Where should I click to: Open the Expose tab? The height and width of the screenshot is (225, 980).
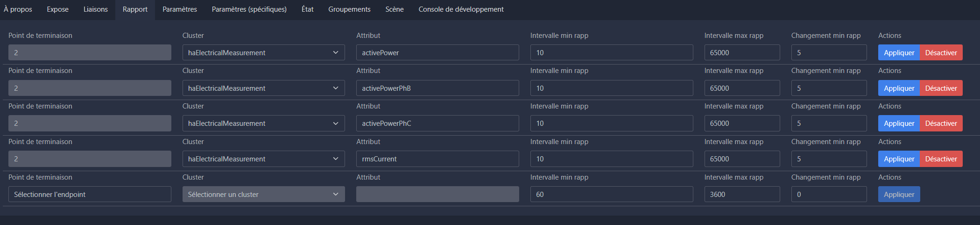point(57,9)
